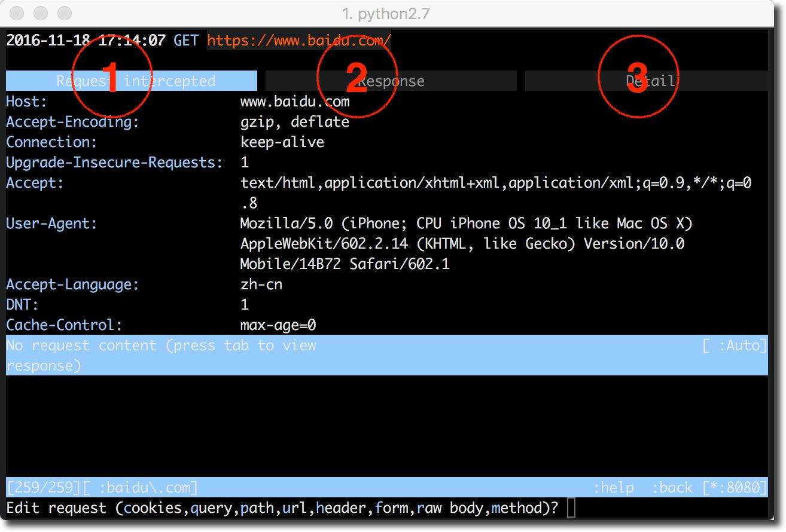Minimize the terminal using the middle title-bar button

click(x=41, y=13)
